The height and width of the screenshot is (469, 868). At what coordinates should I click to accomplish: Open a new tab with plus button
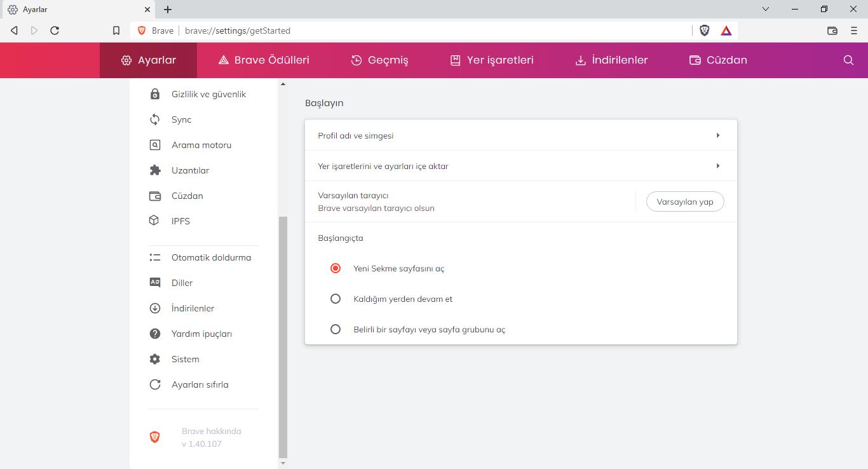click(x=168, y=10)
